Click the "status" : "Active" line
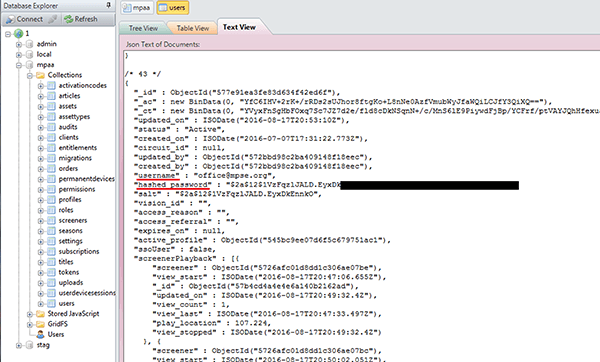 pyautogui.click(x=180, y=129)
